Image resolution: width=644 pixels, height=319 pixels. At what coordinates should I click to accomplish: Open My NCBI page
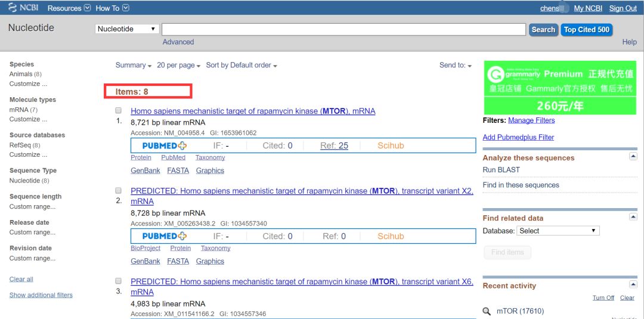[x=588, y=8]
